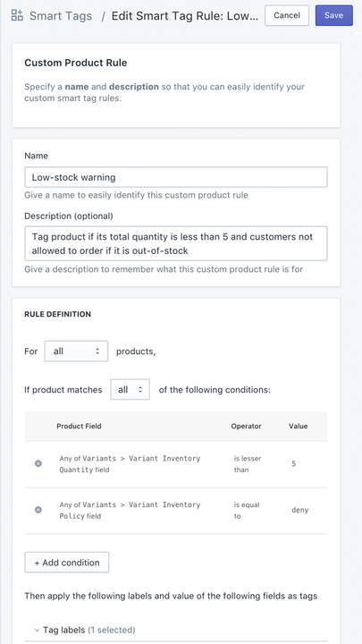
Task: Click the Product Field column header
Action: click(79, 427)
